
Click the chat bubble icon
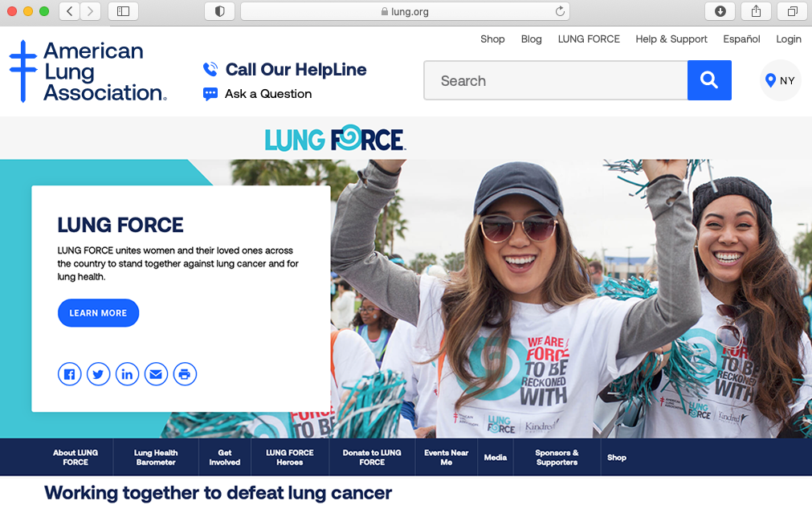click(210, 94)
